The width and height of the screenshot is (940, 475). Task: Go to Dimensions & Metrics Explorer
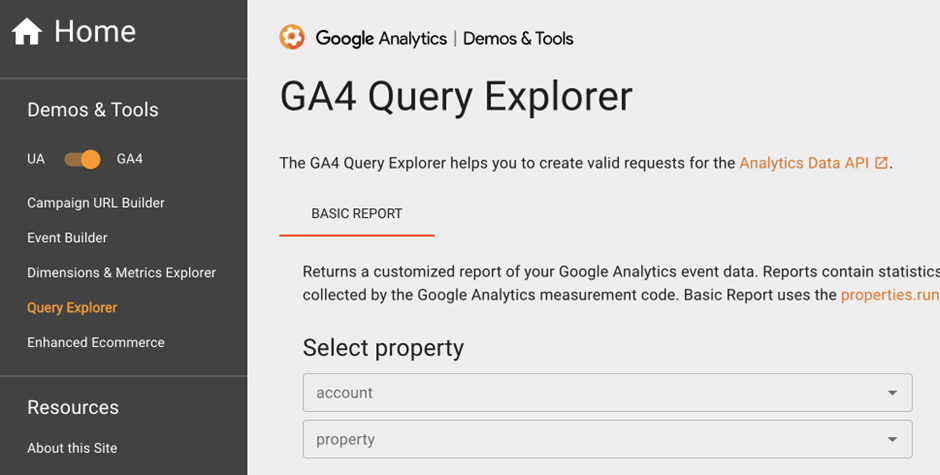(121, 273)
